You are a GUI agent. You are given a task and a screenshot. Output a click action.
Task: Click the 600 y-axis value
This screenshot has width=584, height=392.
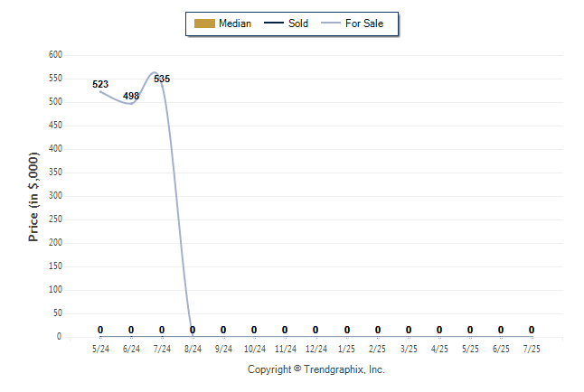pos(55,55)
